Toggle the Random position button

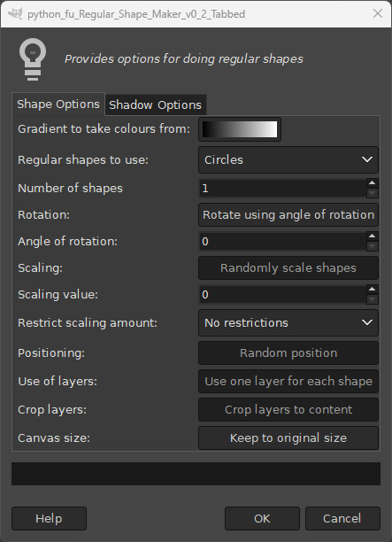pos(288,353)
